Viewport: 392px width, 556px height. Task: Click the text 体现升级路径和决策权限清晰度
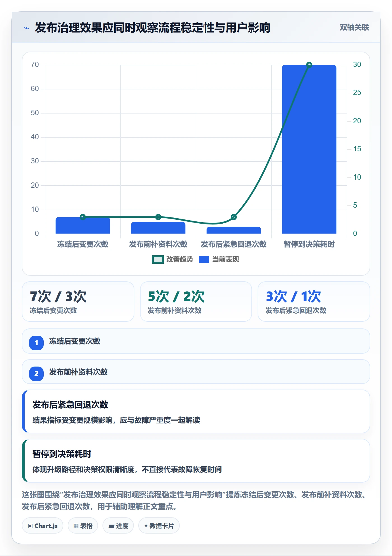point(83,469)
